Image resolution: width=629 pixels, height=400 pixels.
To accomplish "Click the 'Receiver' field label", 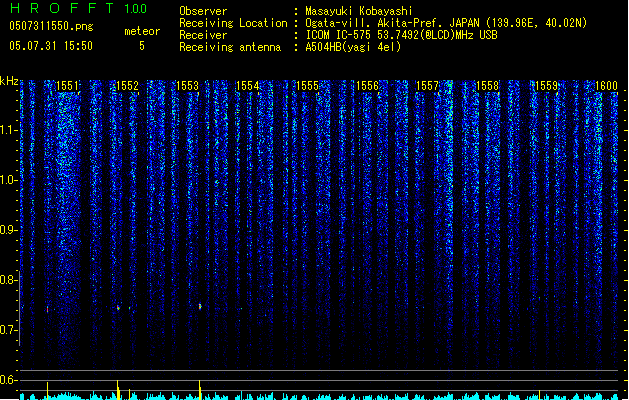I will [x=203, y=35].
